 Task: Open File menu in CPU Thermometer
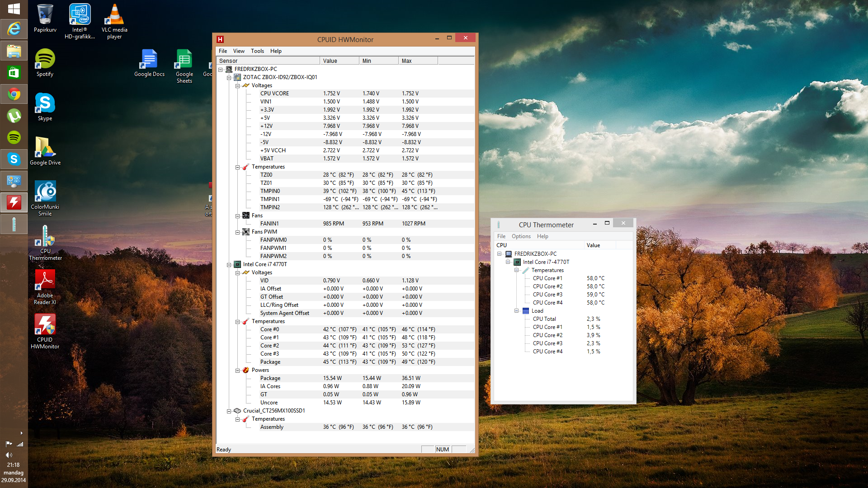(501, 236)
